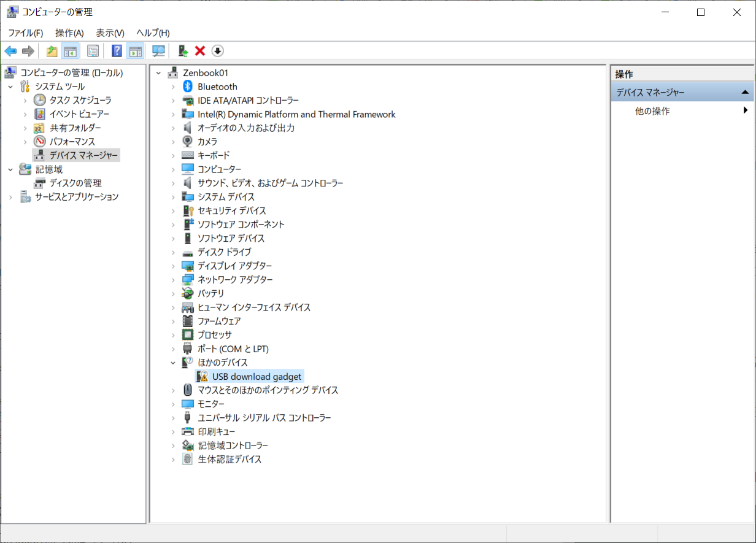This screenshot has height=543, width=756.
Task: Open the help icon in the toolbar
Action: (116, 50)
